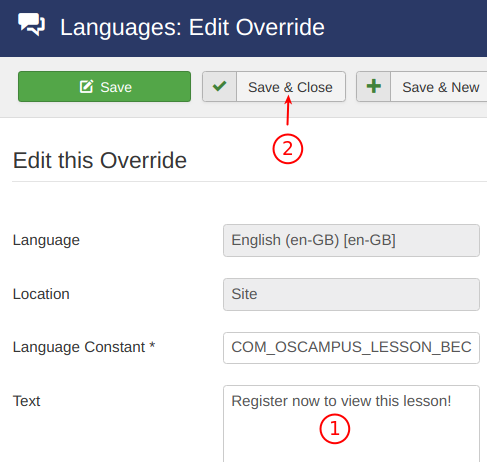Click the Location field showing Site
487x463 pixels.
click(351, 294)
